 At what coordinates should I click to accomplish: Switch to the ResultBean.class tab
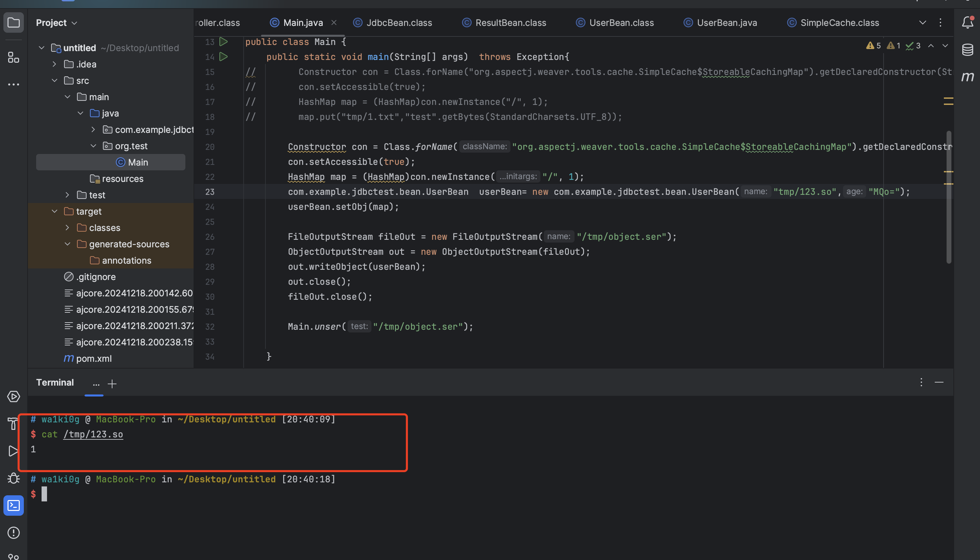pyautogui.click(x=504, y=23)
